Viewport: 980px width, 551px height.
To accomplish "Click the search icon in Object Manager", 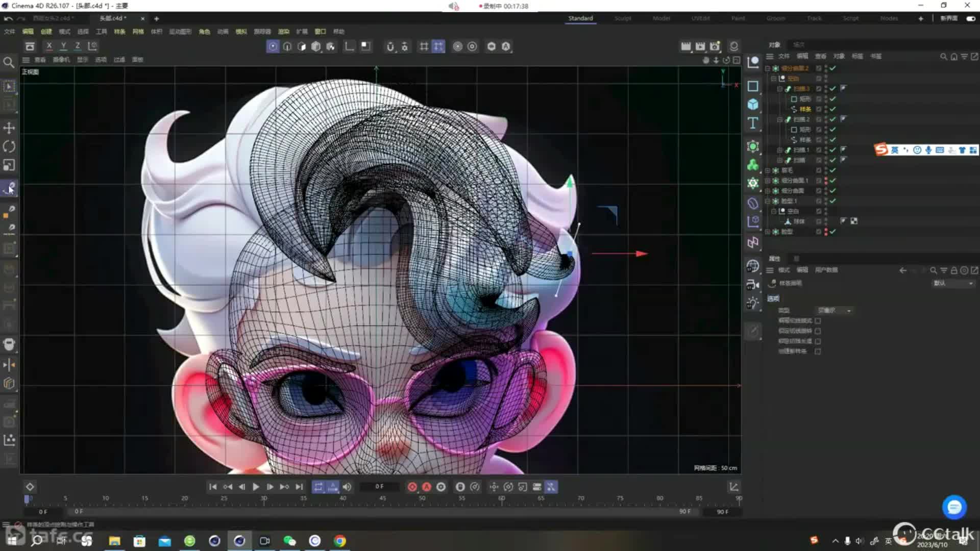I will (x=944, y=57).
